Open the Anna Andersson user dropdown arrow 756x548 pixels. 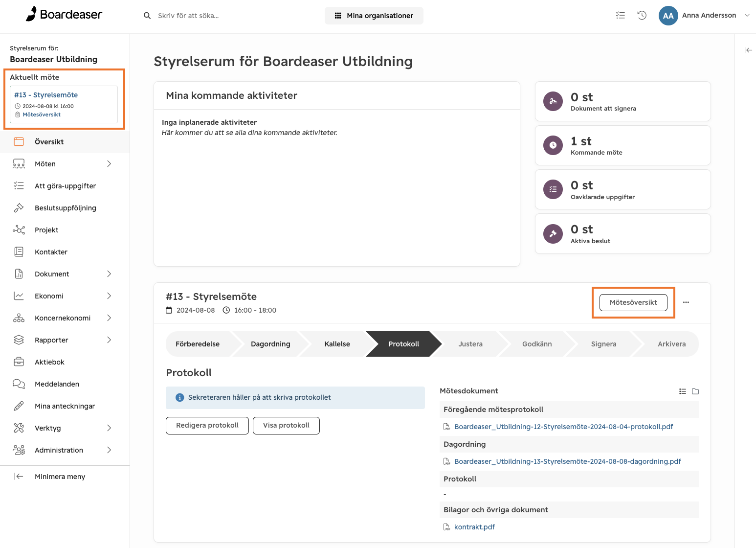click(747, 16)
